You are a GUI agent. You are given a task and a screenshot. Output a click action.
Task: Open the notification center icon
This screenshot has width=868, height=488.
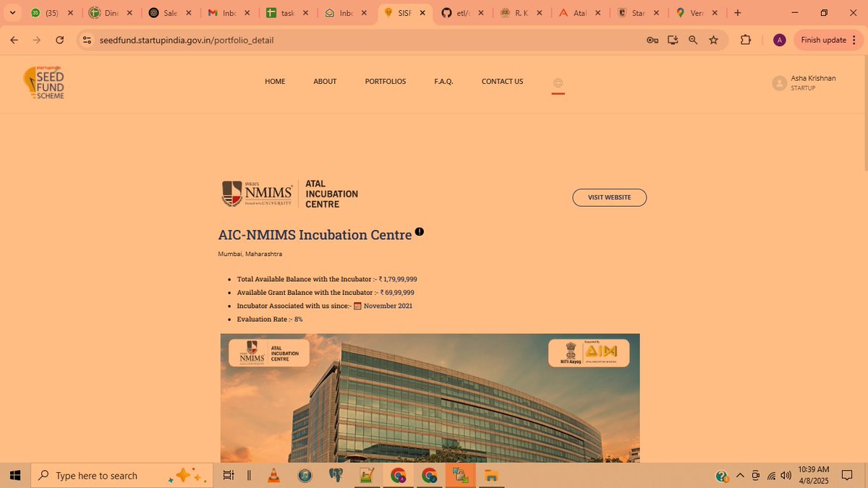pos(847,476)
